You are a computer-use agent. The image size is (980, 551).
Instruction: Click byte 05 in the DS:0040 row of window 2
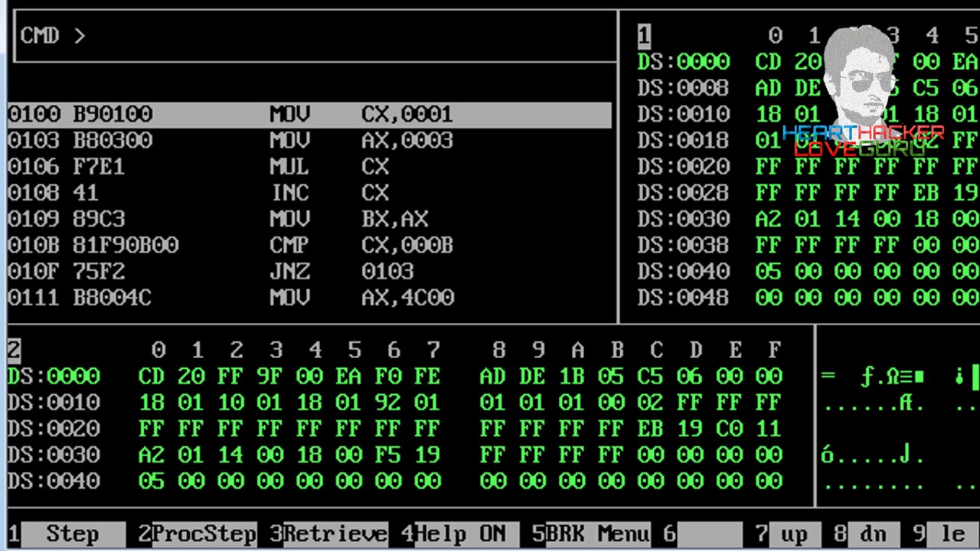(152, 481)
